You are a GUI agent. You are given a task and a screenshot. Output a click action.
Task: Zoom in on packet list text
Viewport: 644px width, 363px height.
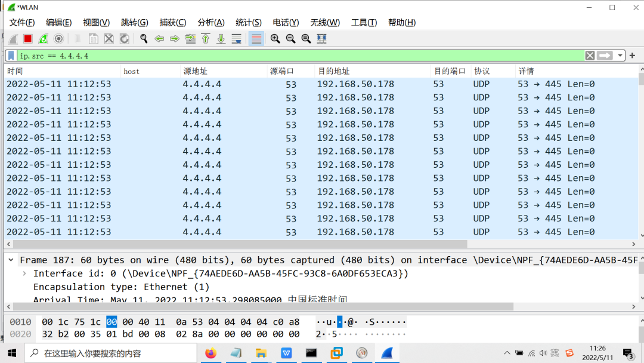(275, 39)
